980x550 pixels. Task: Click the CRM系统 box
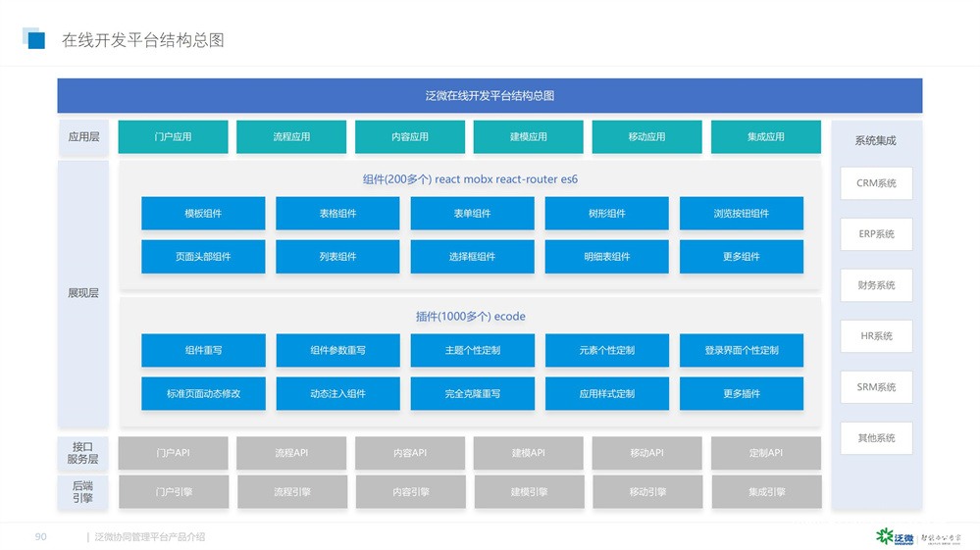(876, 183)
